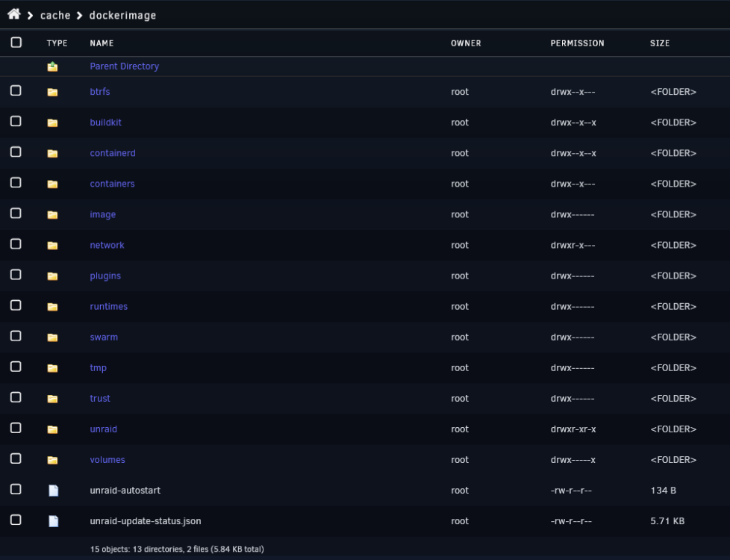The image size is (730, 560).
Task: Click the volumes folder icon
Action: [52, 460]
